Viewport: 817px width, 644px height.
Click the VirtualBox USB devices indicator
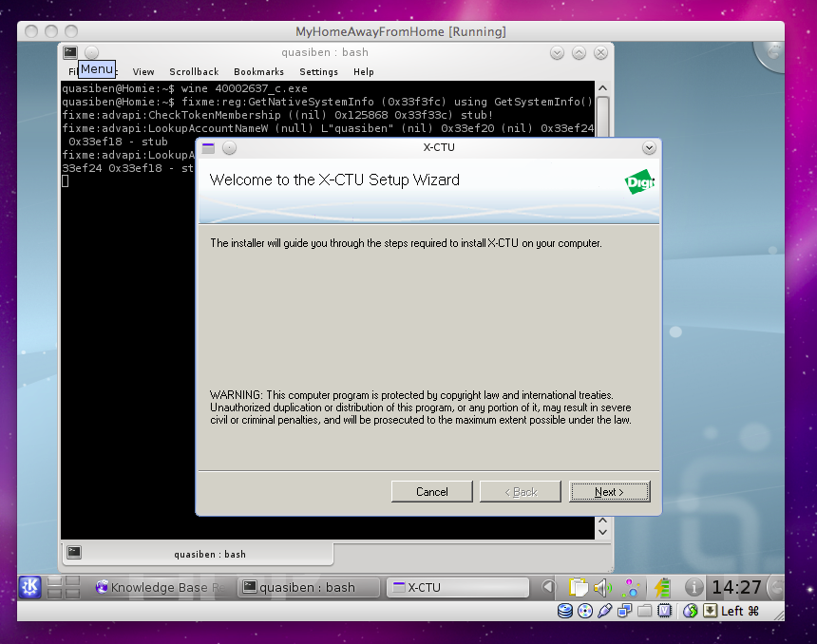tap(604, 611)
